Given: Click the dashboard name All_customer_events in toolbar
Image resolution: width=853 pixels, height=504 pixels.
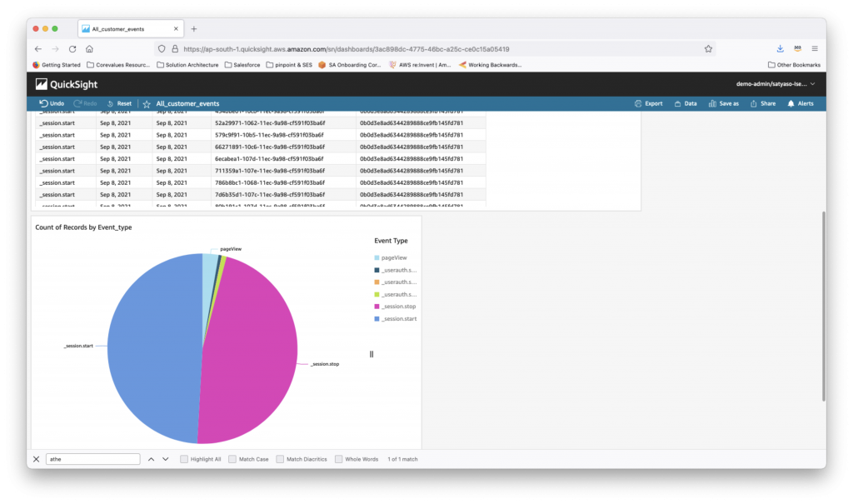Looking at the screenshot, I should coord(187,103).
